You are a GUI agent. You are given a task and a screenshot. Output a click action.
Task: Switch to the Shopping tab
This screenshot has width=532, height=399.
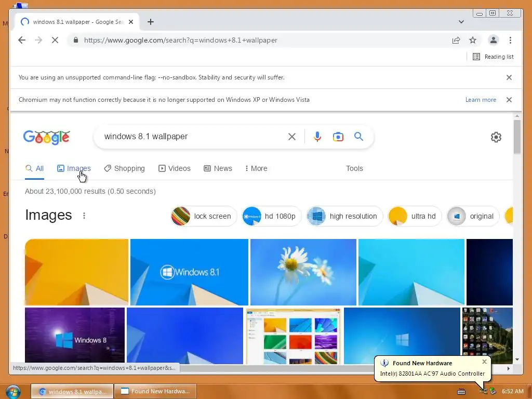124,169
